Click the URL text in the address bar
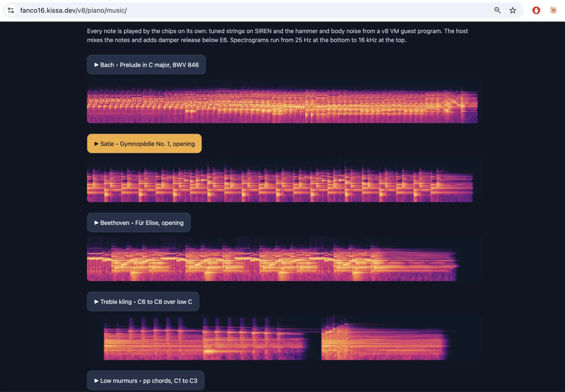Image resolution: width=565 pixels, height=392 pixels. pos(73,10)
